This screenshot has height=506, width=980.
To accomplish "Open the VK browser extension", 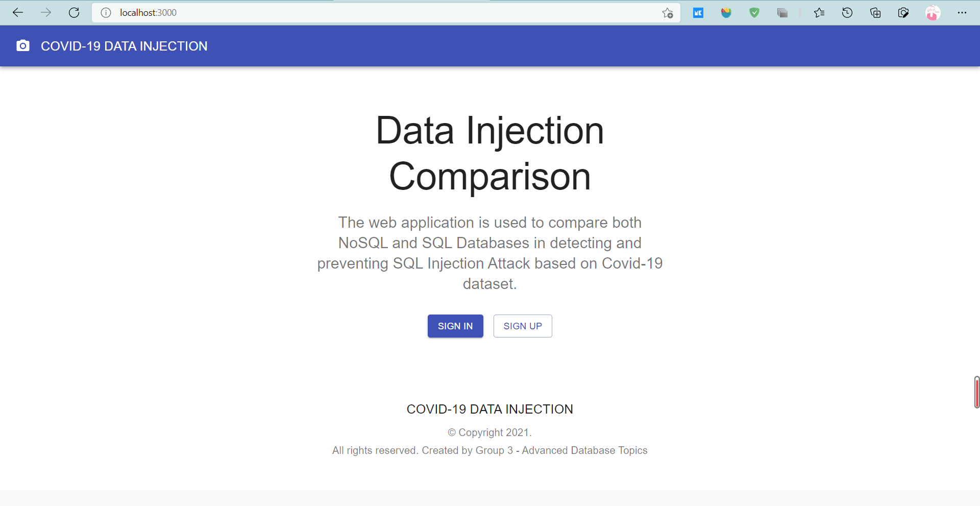I will point(698,12).
